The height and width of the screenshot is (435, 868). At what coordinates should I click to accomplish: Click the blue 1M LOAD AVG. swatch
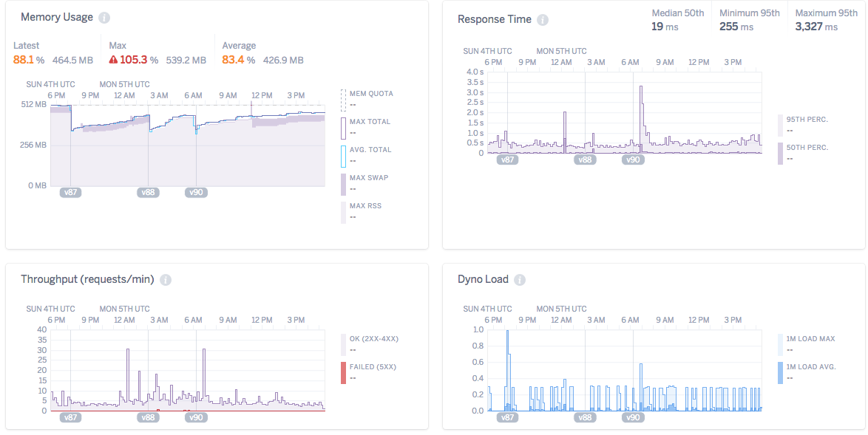click(x=780, y=372)
